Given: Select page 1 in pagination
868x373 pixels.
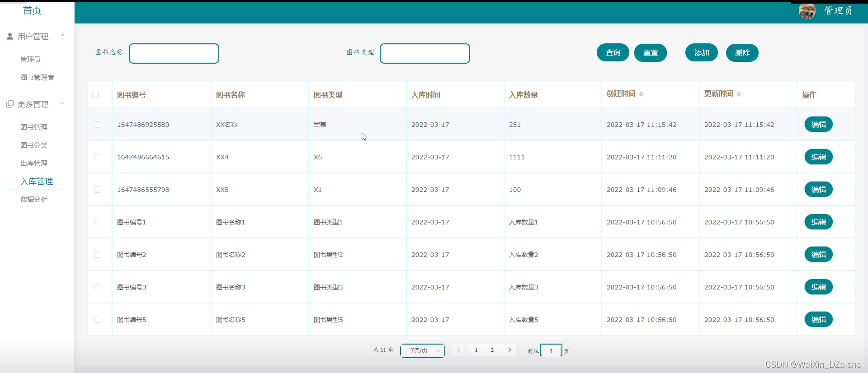Looking at the screenshot, I should (476, 350).
